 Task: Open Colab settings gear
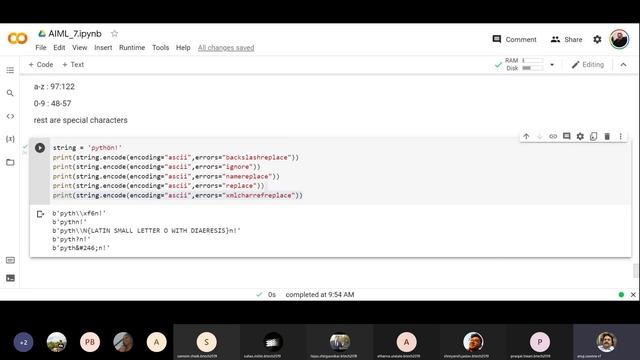click(597, 39)
